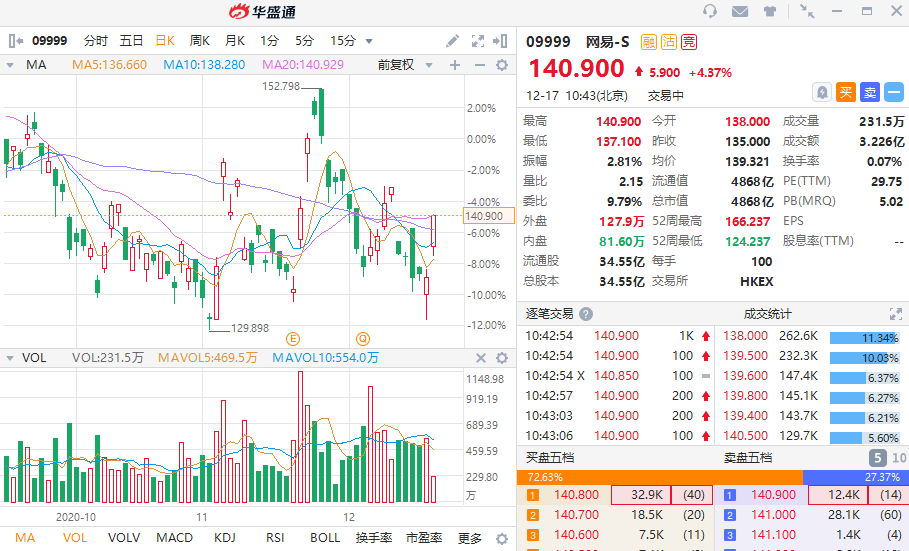Image resolution: width=909 pixels, height=551 pixels.
Task: Enable MACD indicator
Action: 174,538
